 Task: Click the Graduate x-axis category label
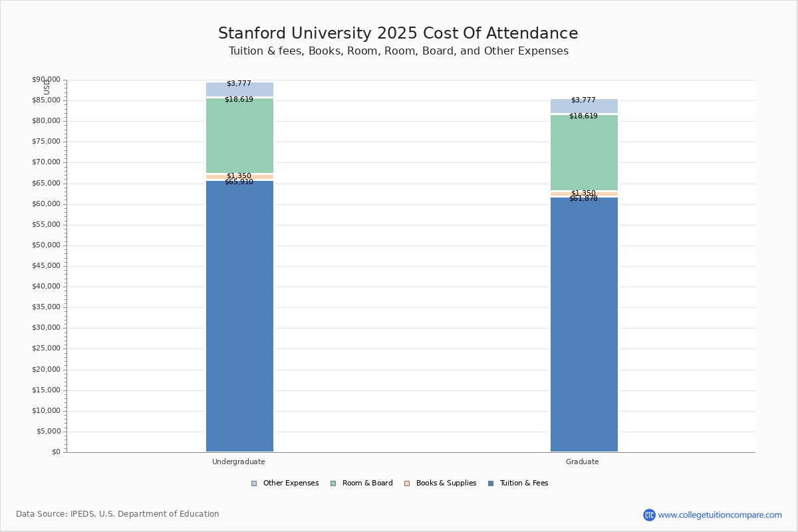click(582, 462)
